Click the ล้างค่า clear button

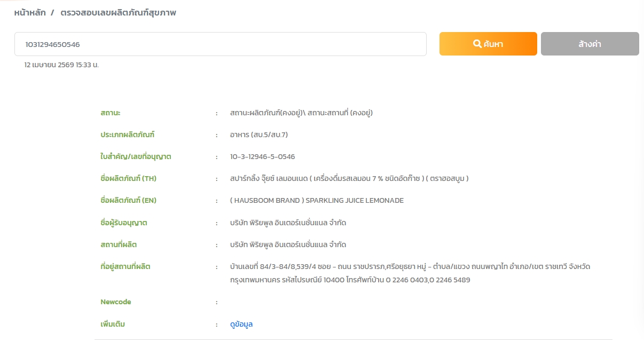[590, 44]
